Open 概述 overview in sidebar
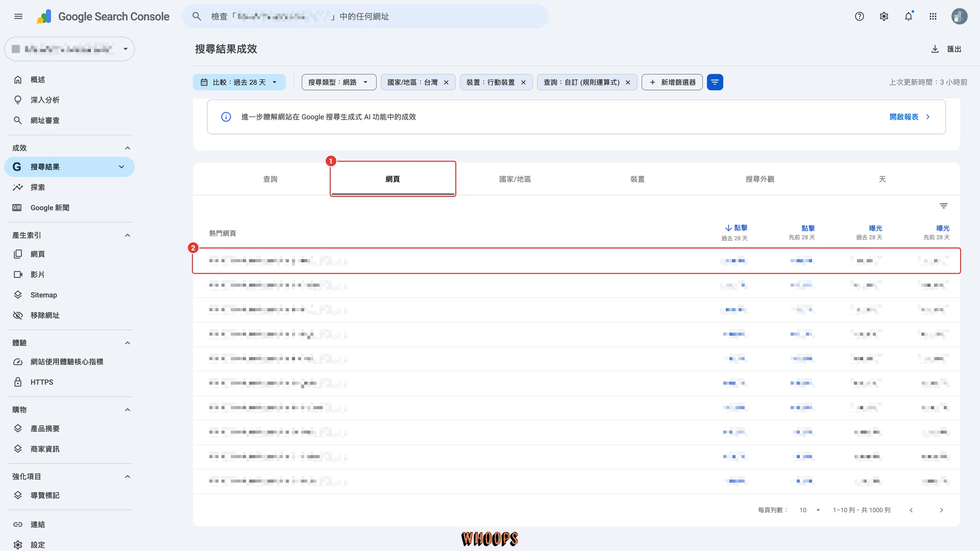Viewport: 980px width, 551px height. pyautogui.click(x=70, y=80)
